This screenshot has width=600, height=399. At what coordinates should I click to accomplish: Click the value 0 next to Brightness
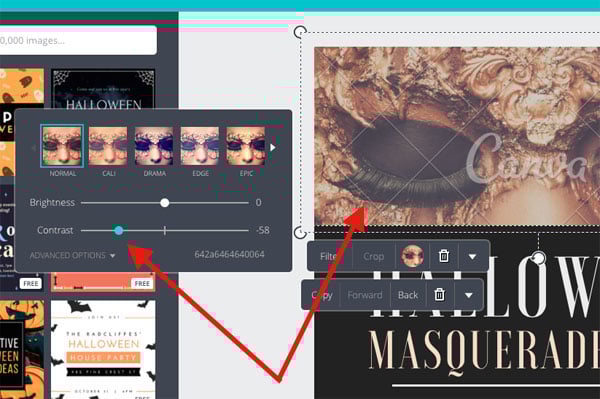[x=259, y=202]
